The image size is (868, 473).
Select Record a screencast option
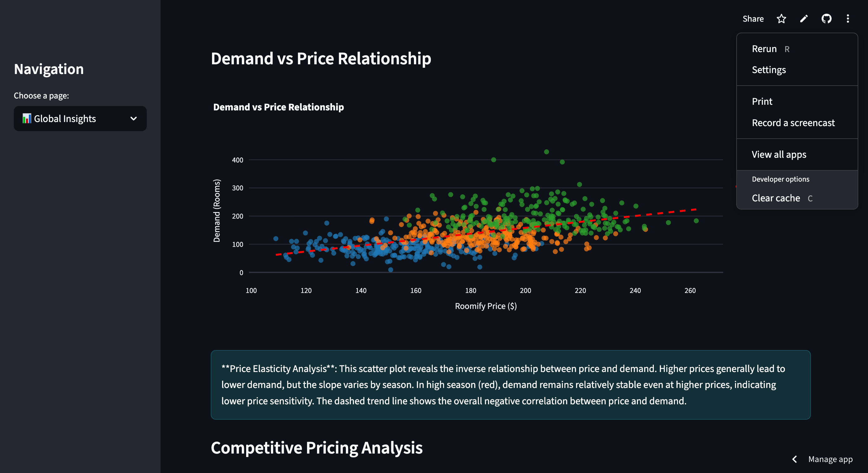click(x=793, y=123)
